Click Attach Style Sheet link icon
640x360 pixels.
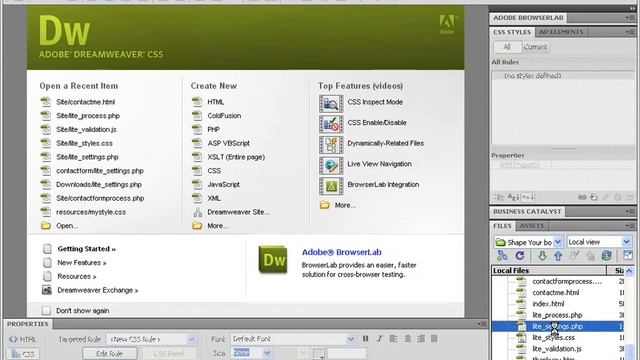click(582, 197)
